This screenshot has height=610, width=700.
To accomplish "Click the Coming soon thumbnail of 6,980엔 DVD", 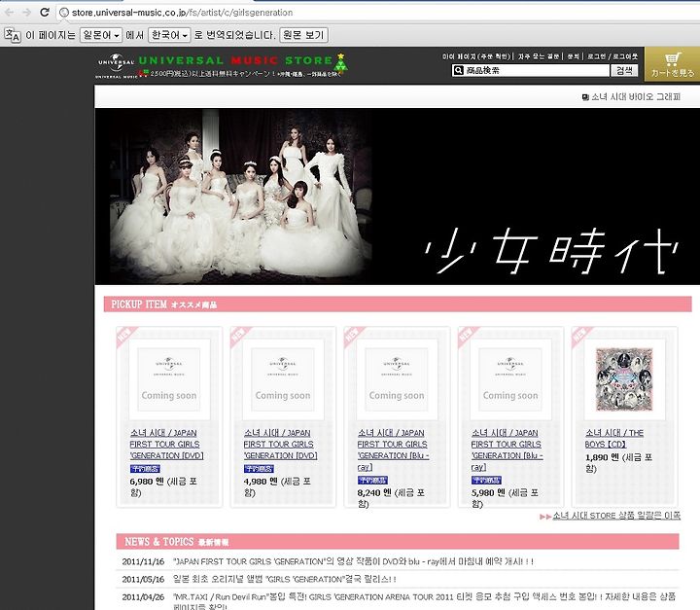I will pos(169,379).
